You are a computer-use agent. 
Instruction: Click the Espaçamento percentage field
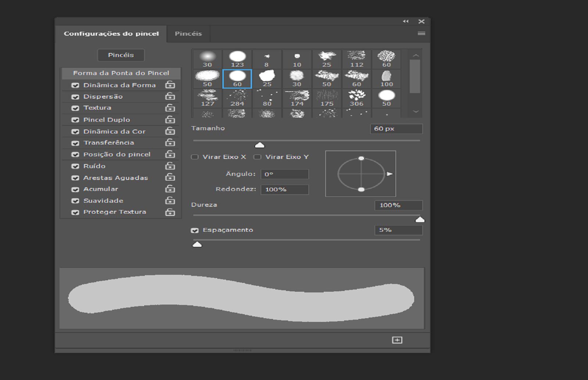tap(398, 230)
